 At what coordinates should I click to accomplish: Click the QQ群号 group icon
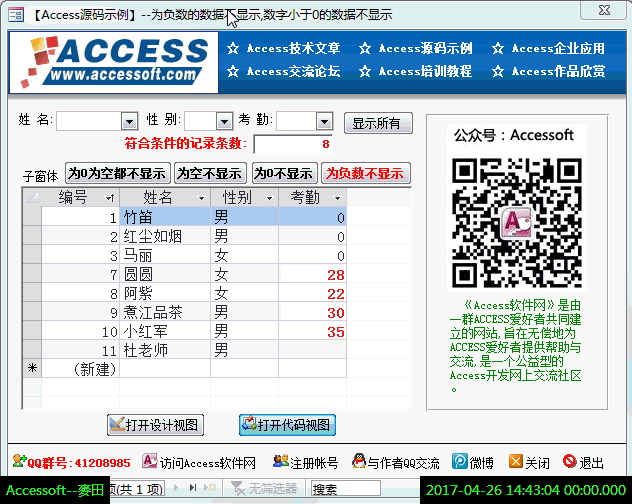(x=19, y=461)
